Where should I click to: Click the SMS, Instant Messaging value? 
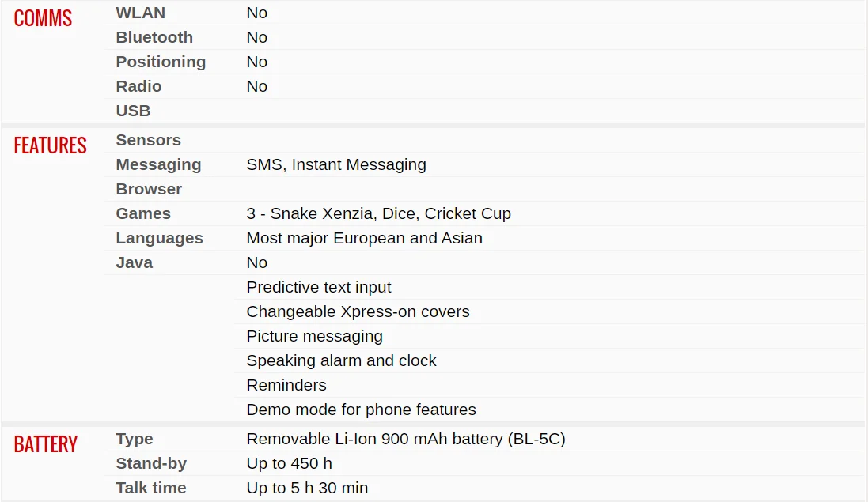[x=336, y=164]
